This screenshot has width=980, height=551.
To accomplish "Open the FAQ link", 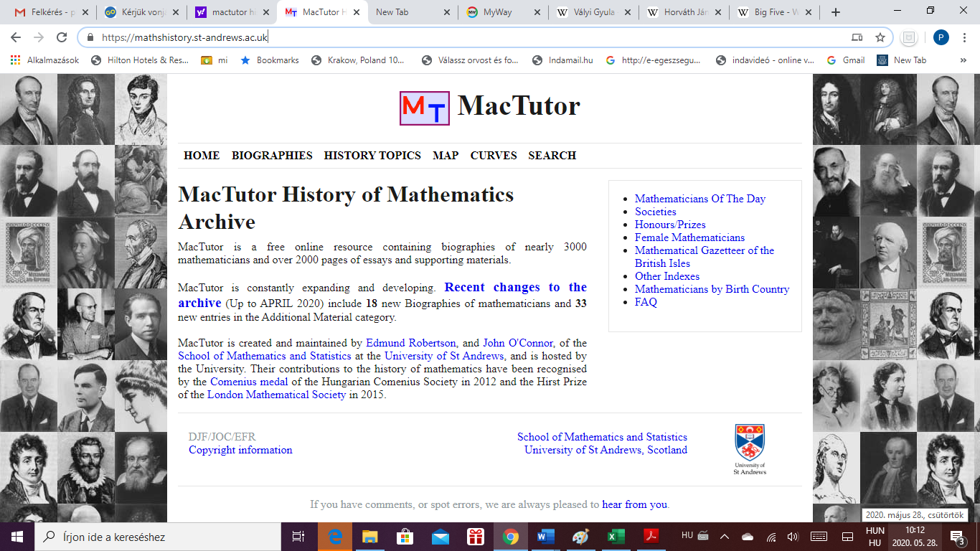I will pyautogui.click(x=646, y=302).
